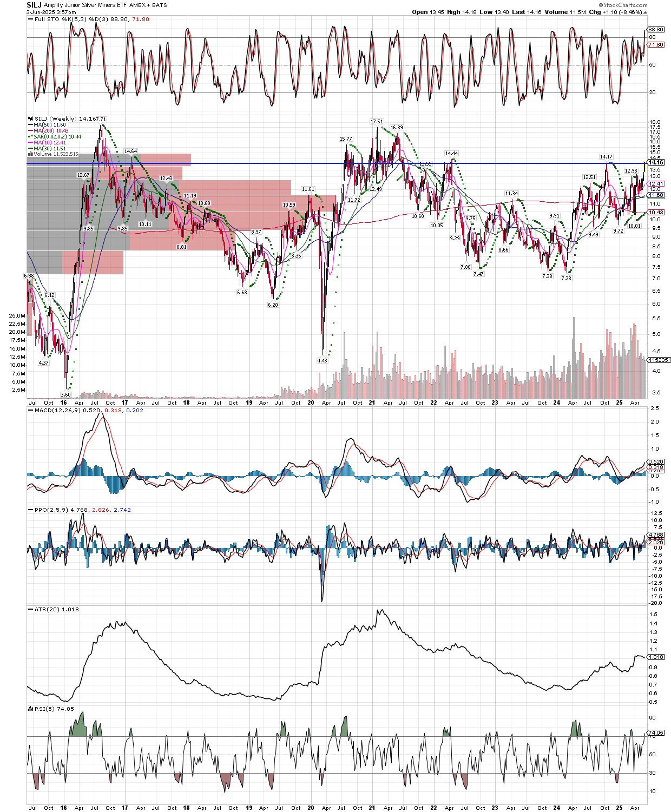
Task: Click the 1152351 volume tag on right axis
Action: point(659,360)
